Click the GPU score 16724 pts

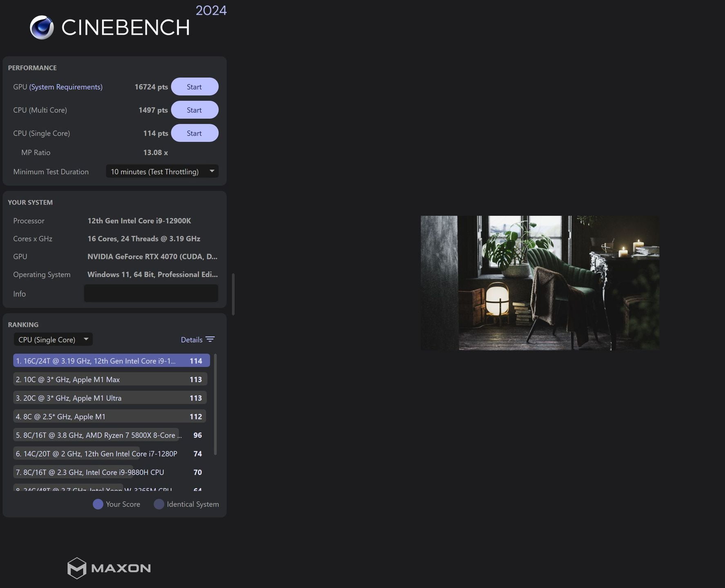coord(151,87)
